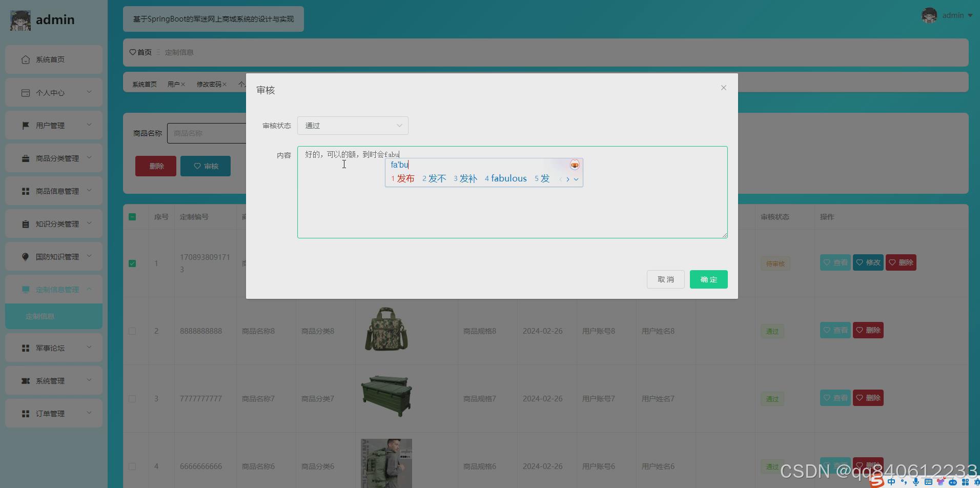
Task: Switch to the 系统首页 tab
Action: [x=145, y=84]
